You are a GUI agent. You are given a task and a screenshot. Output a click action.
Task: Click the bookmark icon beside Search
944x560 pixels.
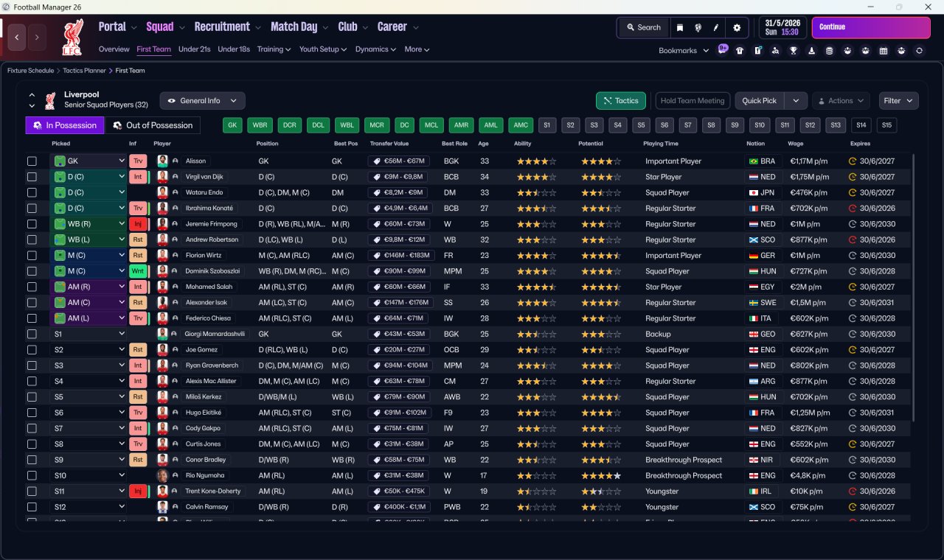[x=680, y=27]
